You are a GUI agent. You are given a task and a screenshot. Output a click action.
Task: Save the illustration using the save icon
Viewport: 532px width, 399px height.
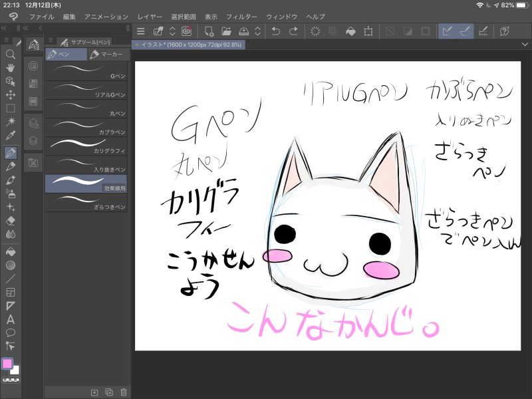click(x=243, y=31)
